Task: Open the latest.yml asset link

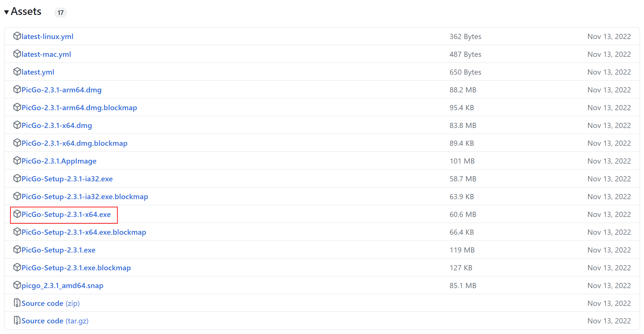Action: (x=38, y=72)
